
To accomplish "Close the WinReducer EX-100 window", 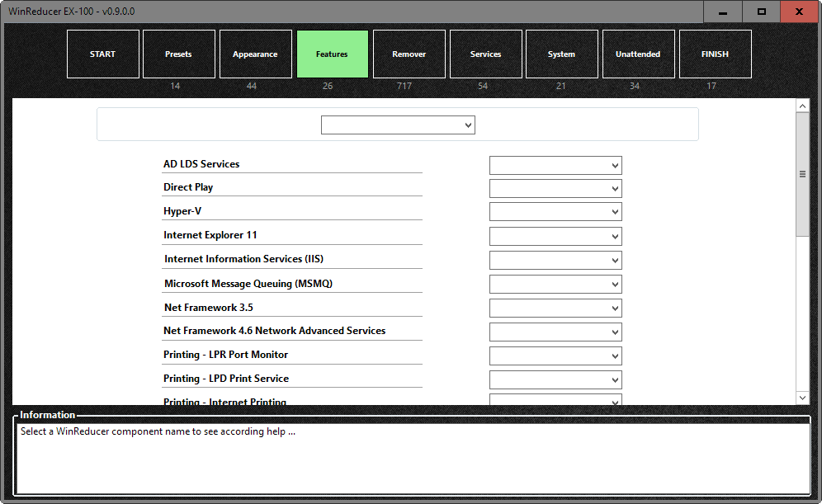I will pos(800,12).
